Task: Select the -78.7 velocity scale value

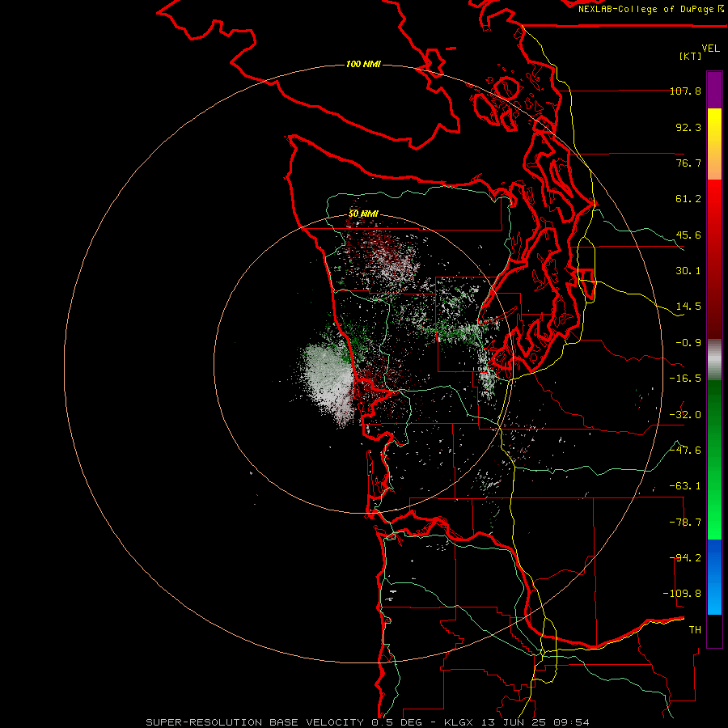Action: pos(685,523)
